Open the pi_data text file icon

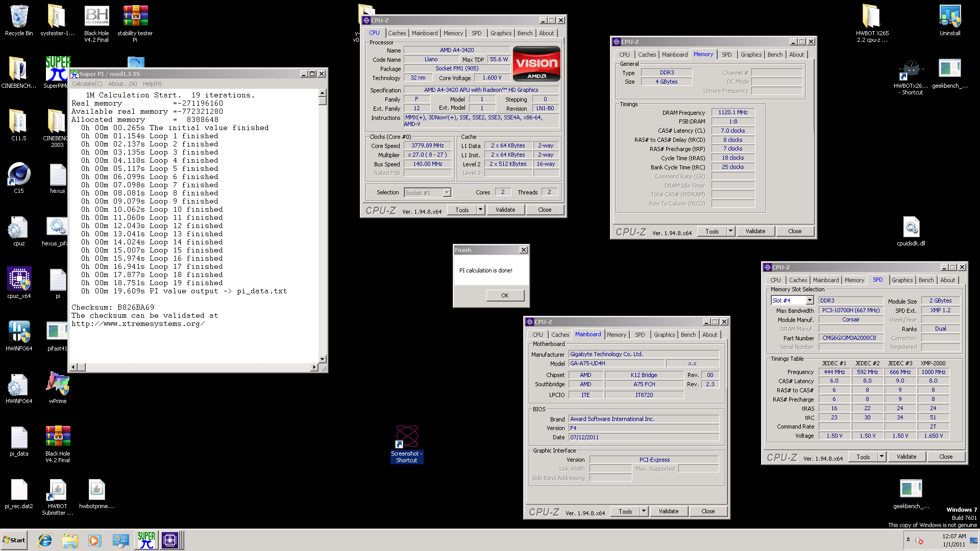19,441
